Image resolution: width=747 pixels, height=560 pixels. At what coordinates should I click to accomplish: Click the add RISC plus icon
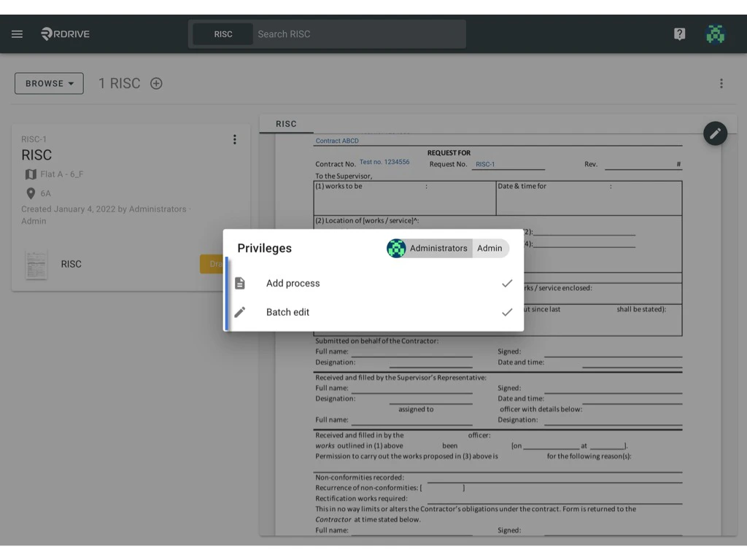tap(156, 83)
